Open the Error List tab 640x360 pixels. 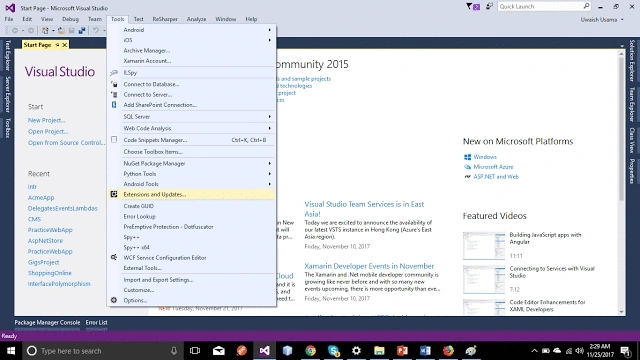click(x=96, y=322)
